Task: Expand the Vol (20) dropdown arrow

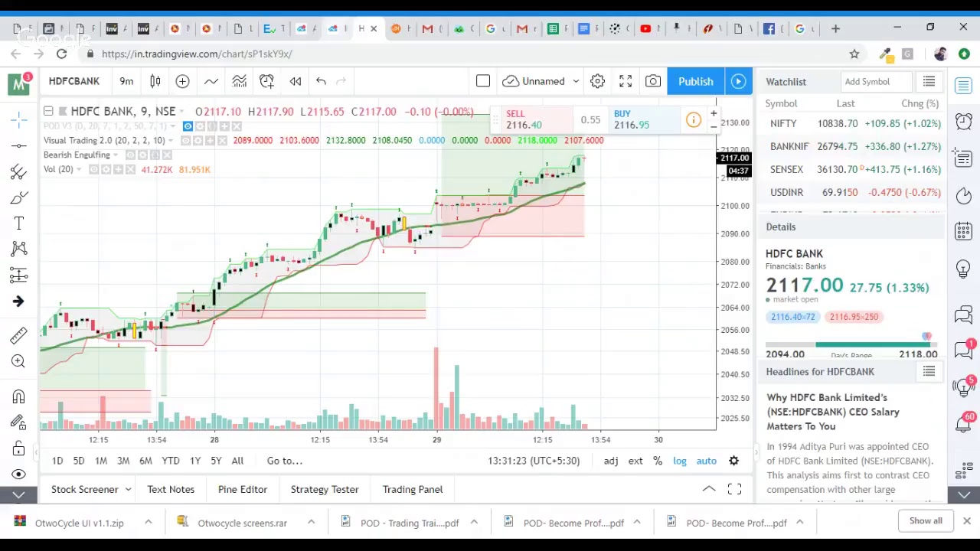Action: click(79, 170)
